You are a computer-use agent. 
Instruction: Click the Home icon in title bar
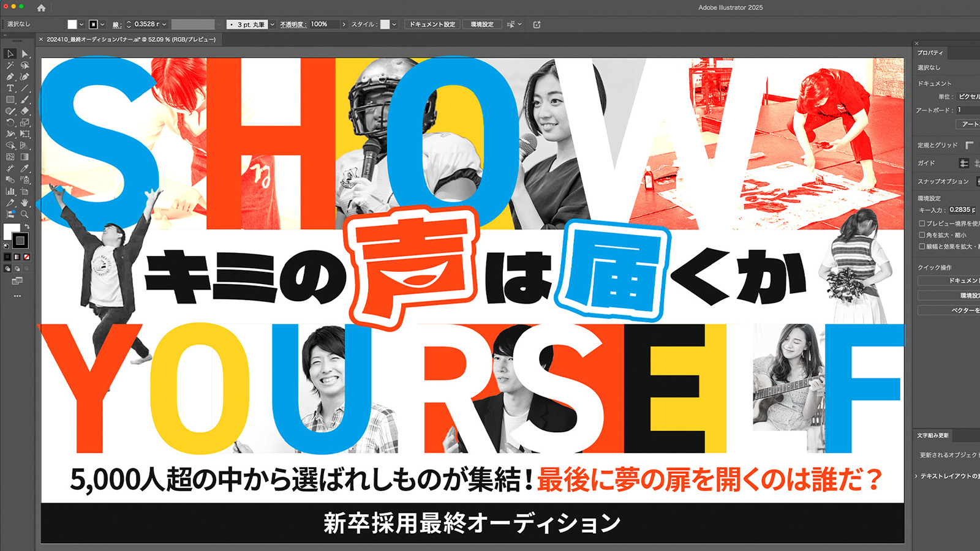41,8
